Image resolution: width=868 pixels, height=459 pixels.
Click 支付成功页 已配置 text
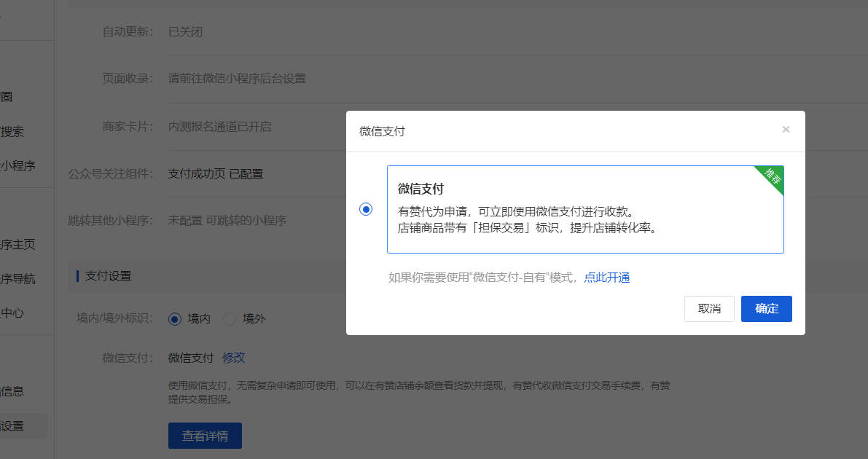215,174
